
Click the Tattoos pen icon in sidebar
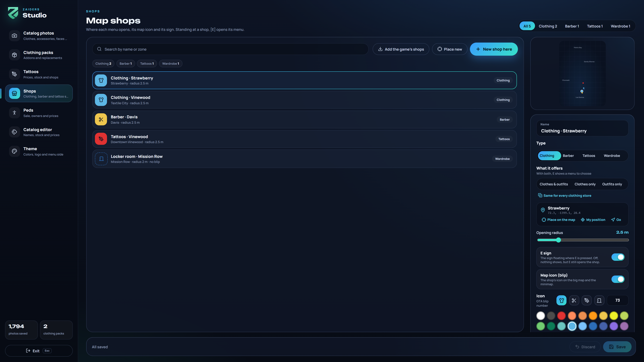(x=14, y=74)
